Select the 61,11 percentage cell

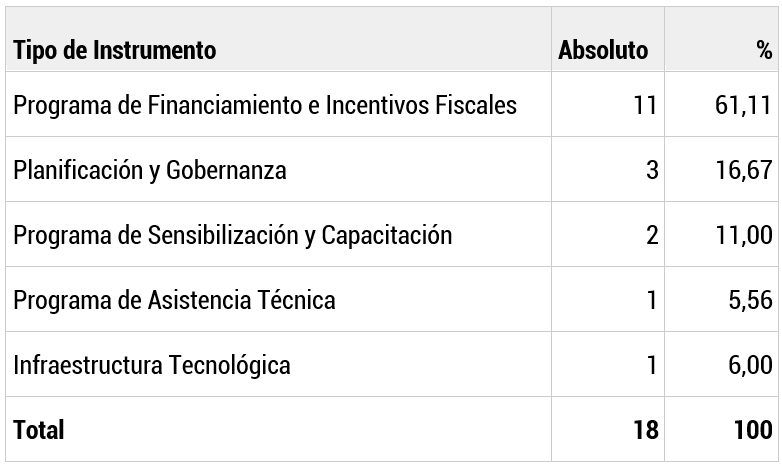coord(743,104)
